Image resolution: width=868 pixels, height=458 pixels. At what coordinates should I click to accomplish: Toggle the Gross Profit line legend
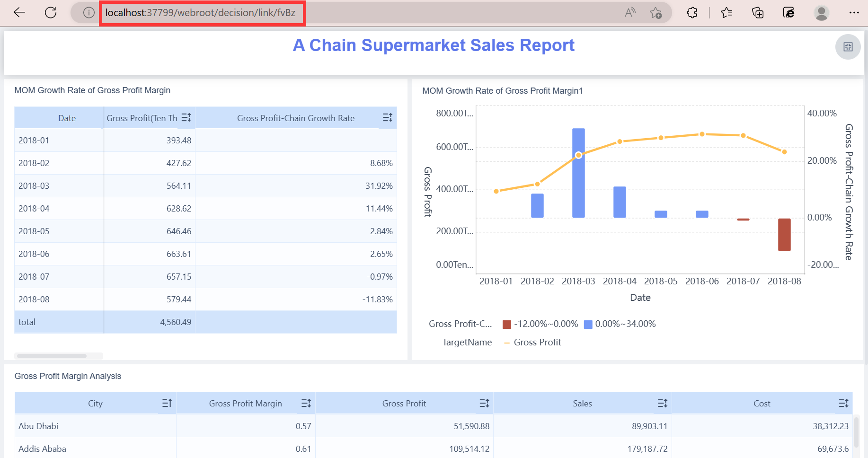pos(532,342)
